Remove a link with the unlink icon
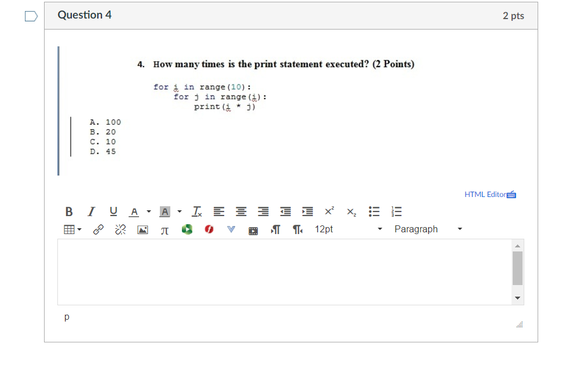The width and height of the screenshot is (588, 365). click(120, 229)
